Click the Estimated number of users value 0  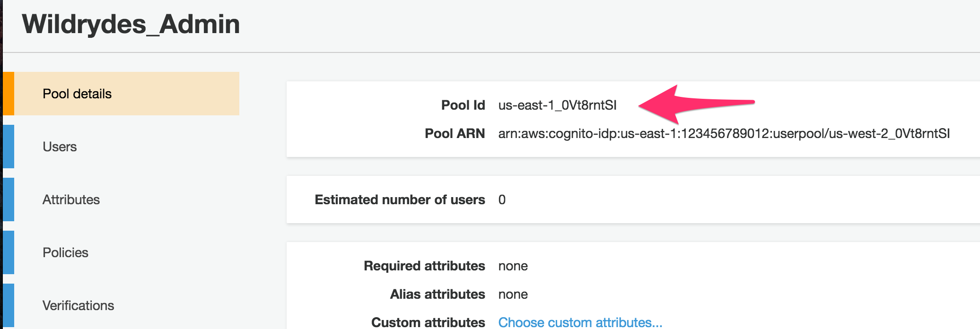[502, 199]
